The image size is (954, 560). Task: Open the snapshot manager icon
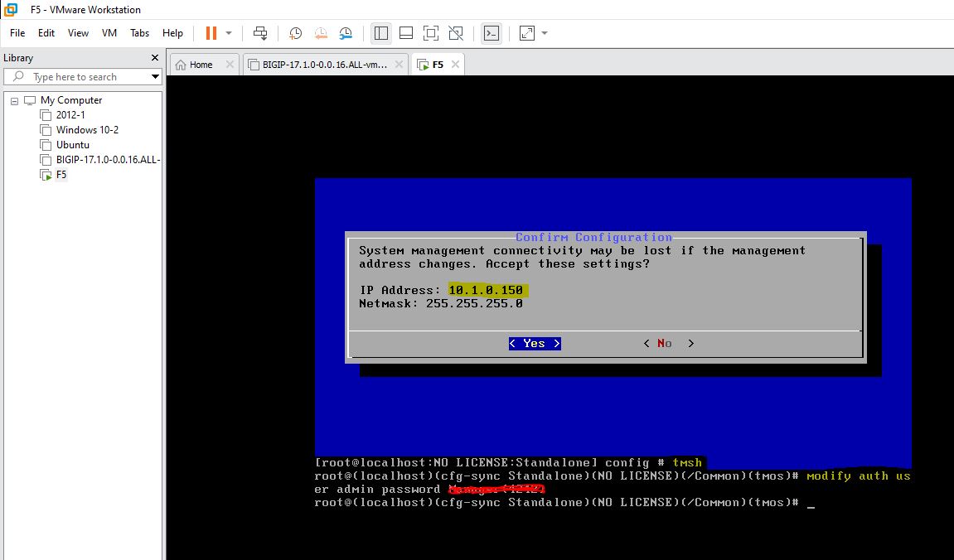[346, 33]
